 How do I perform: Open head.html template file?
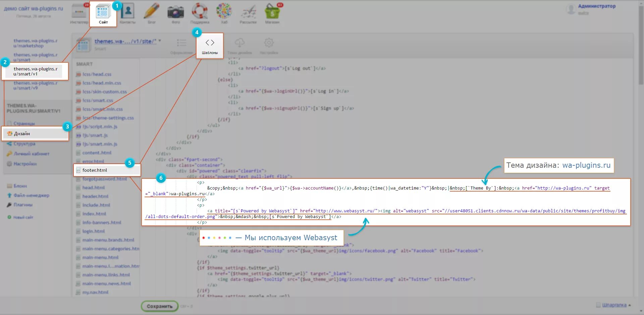(94, 188)
